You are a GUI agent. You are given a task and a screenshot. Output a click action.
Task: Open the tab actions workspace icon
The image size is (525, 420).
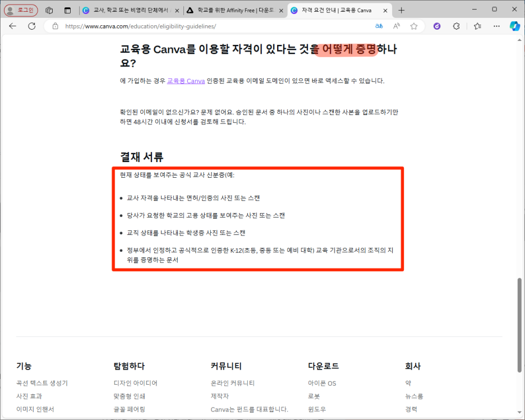[x=49, y=11]
